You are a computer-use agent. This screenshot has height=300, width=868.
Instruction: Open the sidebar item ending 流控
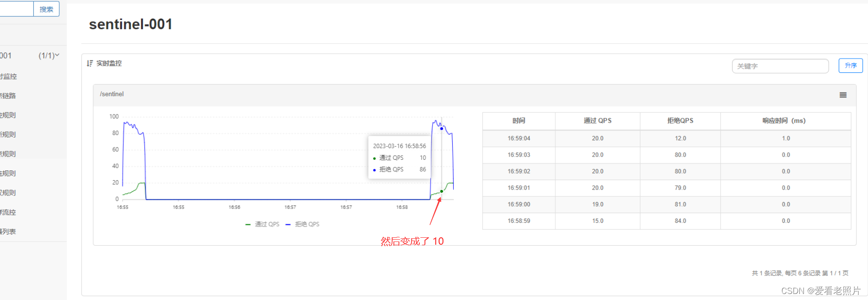[8, 212]
